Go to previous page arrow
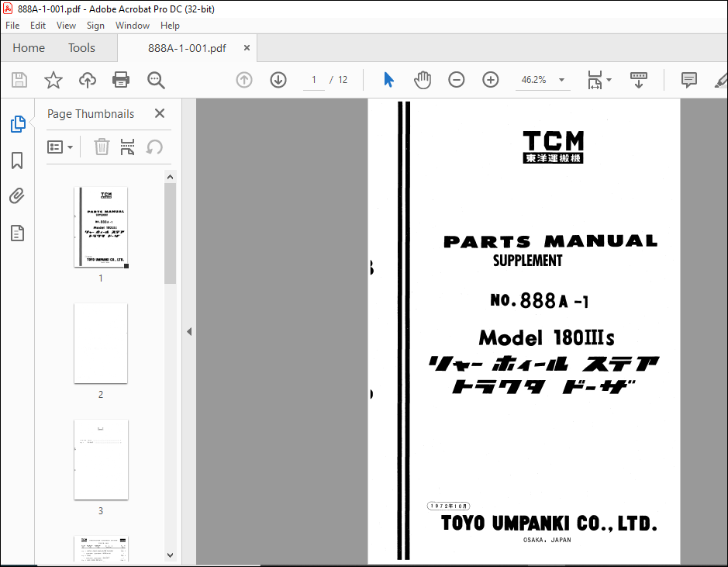The image size is (728, 567). 244,80
